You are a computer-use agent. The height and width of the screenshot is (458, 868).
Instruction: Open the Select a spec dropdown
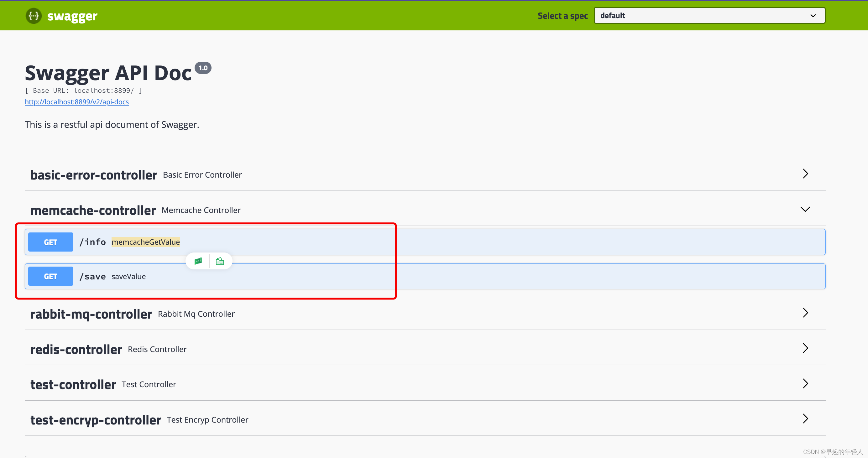[x=709, y=15]
